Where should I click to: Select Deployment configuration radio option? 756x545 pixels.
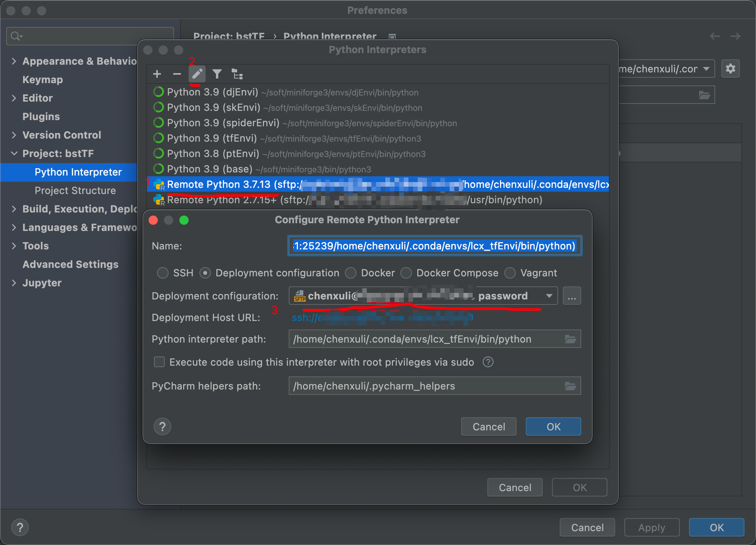click(205, 273)
